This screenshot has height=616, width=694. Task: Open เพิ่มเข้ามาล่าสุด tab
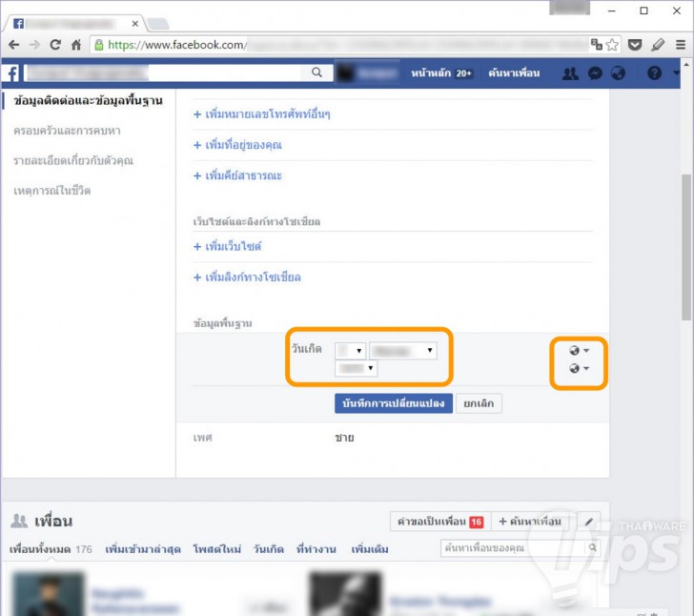coord(143,549)
